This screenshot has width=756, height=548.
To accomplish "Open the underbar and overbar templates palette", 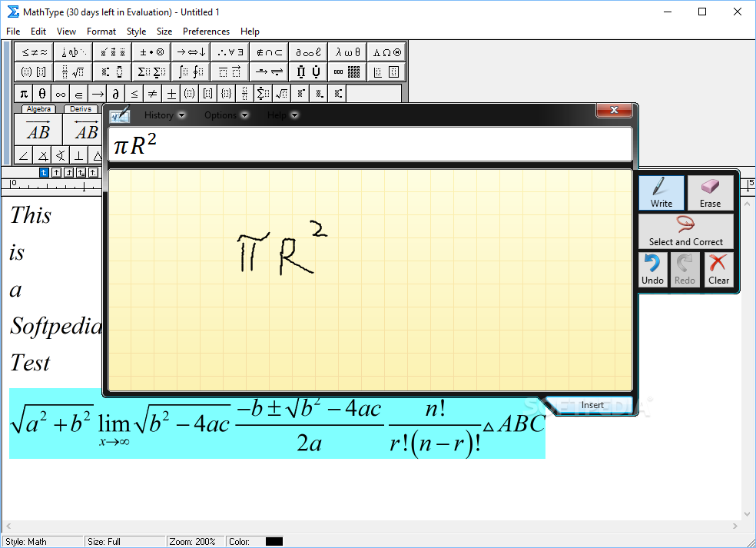I will pos(230,72).
